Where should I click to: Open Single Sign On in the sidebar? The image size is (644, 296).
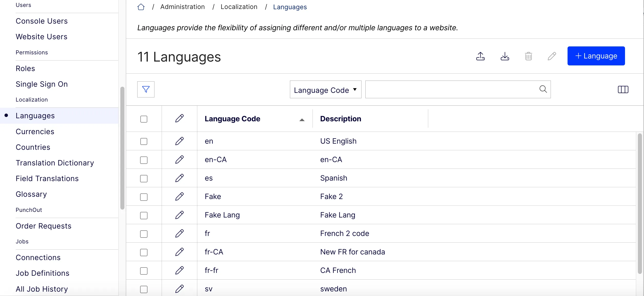42,84
